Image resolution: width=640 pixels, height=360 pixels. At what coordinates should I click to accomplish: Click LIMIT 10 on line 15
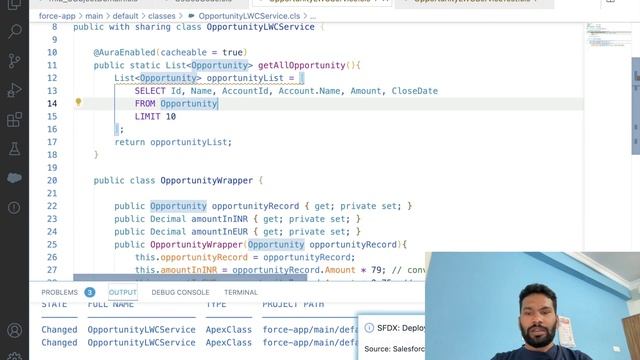[155, 117]
